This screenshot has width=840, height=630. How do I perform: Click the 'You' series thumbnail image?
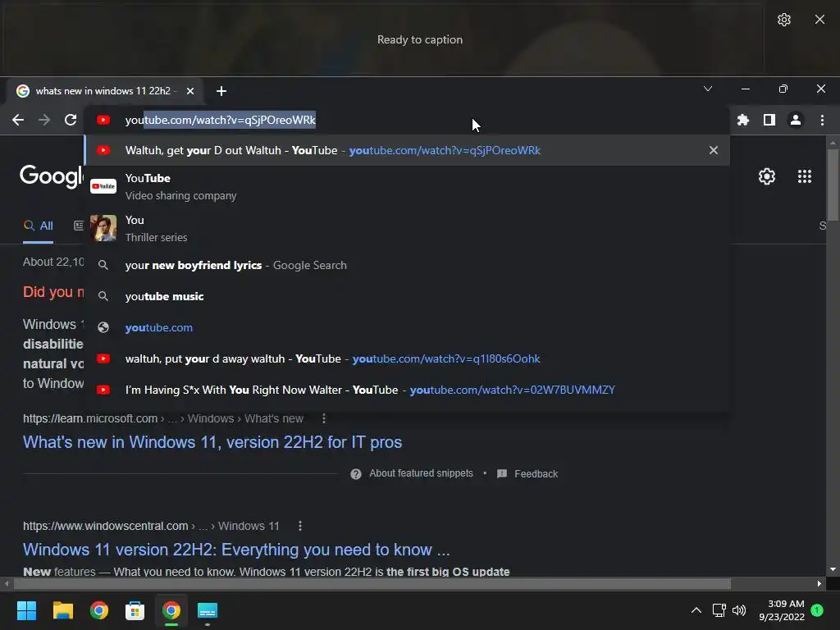click(x=103, y=228)
